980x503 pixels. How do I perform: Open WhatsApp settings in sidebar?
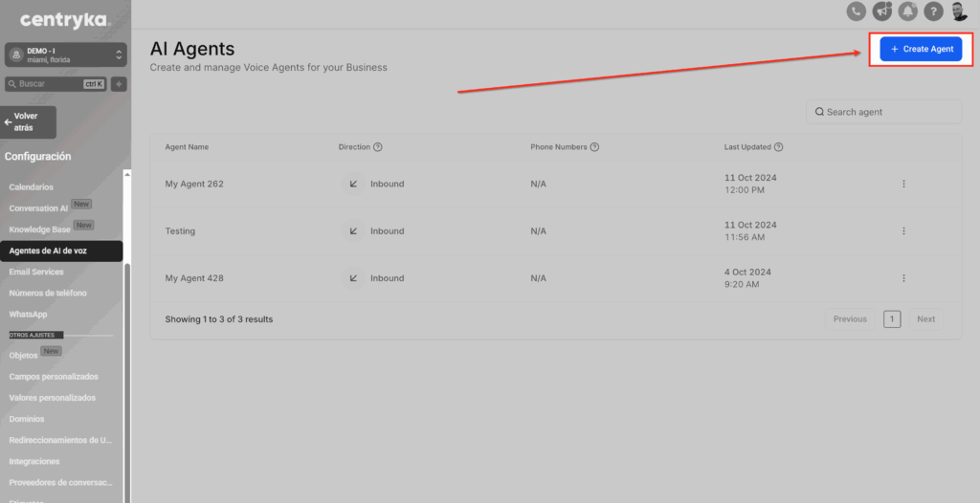pos(28,314)
